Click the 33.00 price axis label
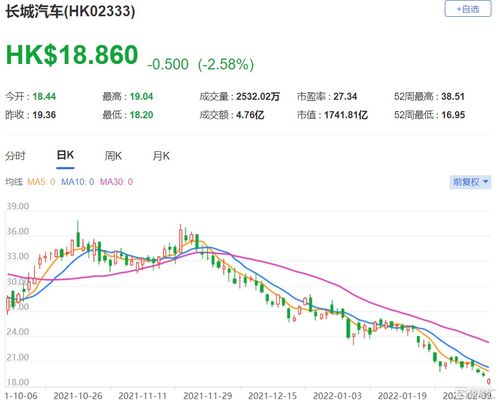Viewport: 499px width, 403px height. 18,256
